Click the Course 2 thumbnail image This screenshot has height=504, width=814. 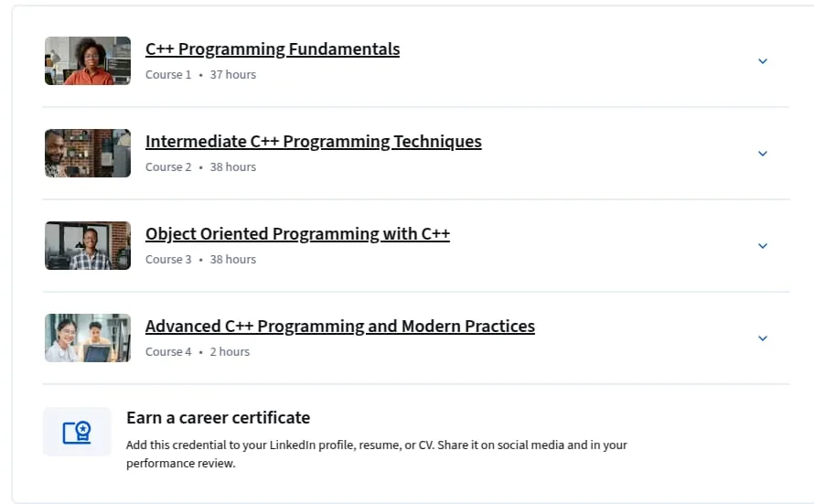point(88,153)
